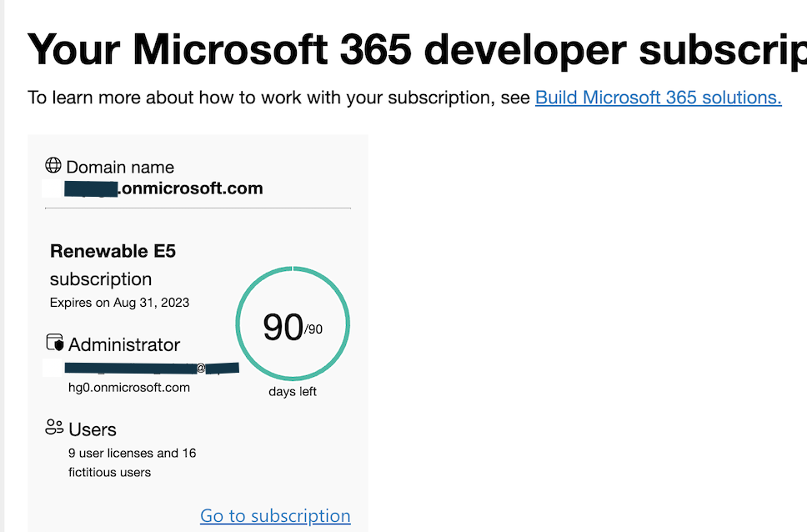
Task: Click the globe icon beside Domain name
Action: pyautogui.click(x=53, y=165)
